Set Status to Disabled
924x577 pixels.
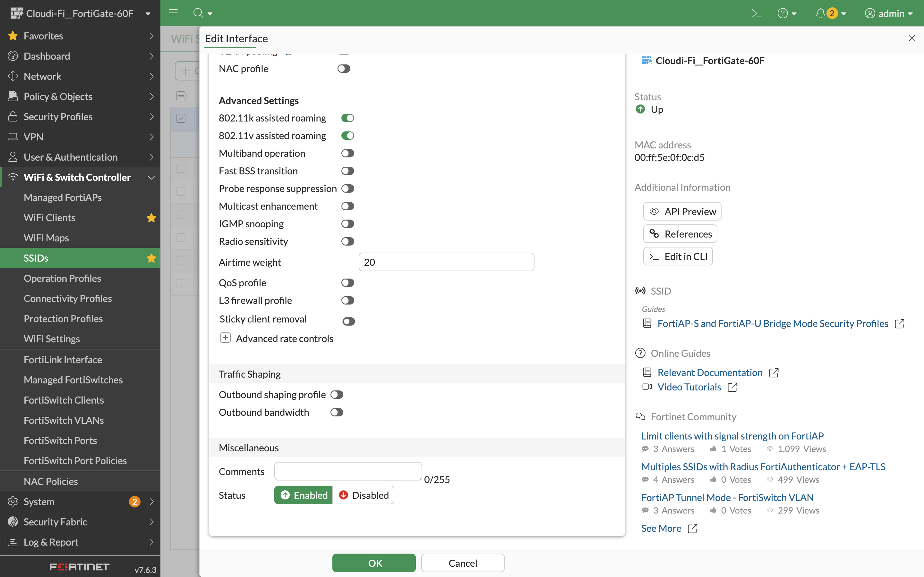tap(364, 495)
